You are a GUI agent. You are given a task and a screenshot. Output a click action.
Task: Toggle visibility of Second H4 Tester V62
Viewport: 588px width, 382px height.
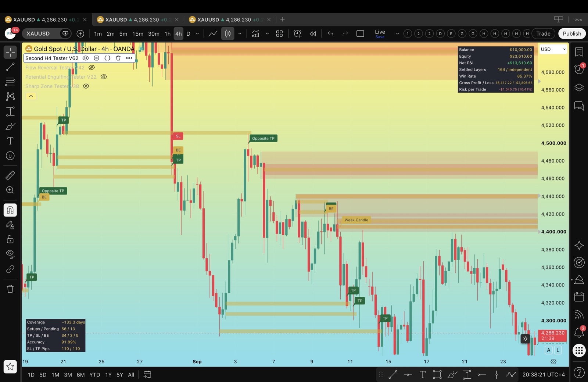[86, 58]
